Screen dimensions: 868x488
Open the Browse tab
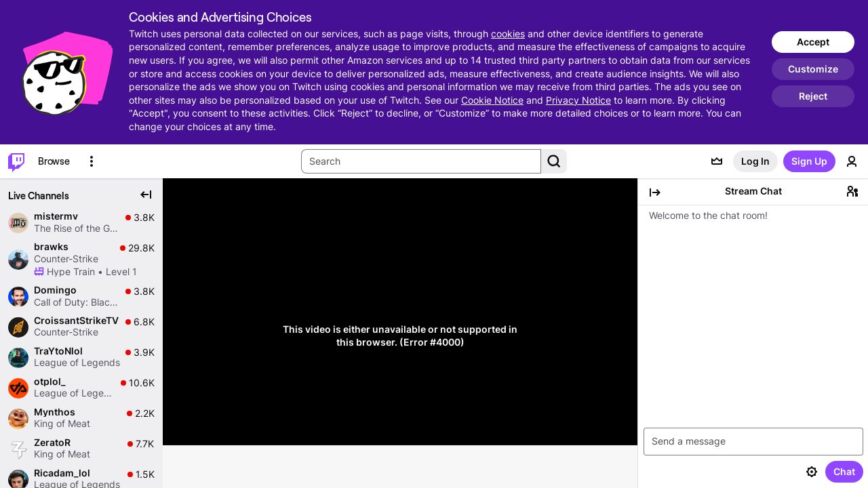click(x=54, y=161)
